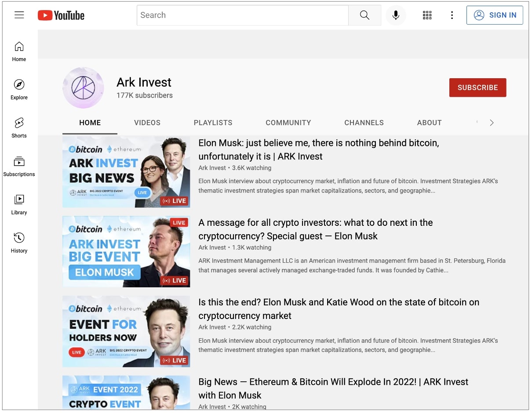Show more tabs with right chevron
This screenshot has width=532, height=413.
point(492,123)
